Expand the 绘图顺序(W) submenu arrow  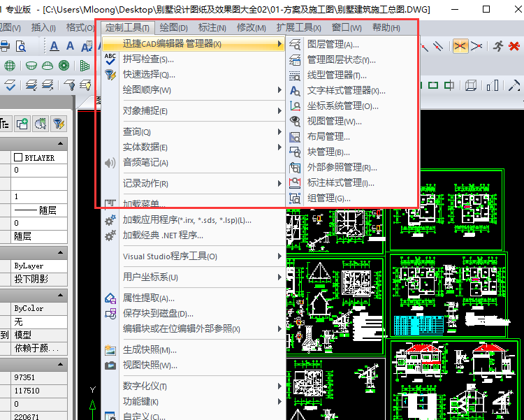point(279,90)
